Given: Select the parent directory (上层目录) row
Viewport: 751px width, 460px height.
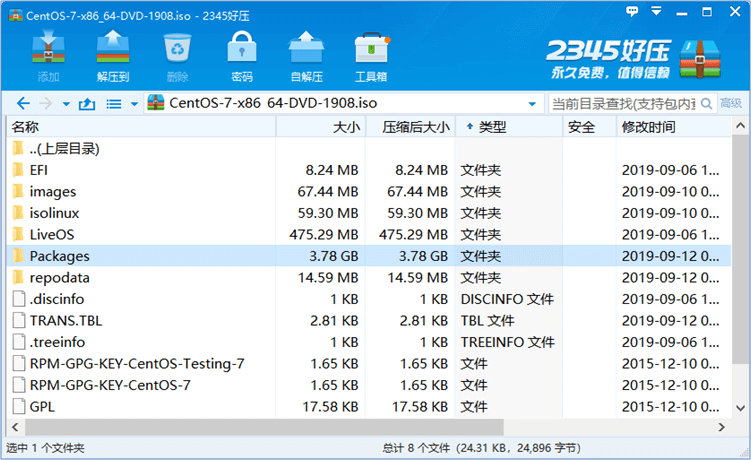Looking at the screenshot, I should tap(369, 149).
